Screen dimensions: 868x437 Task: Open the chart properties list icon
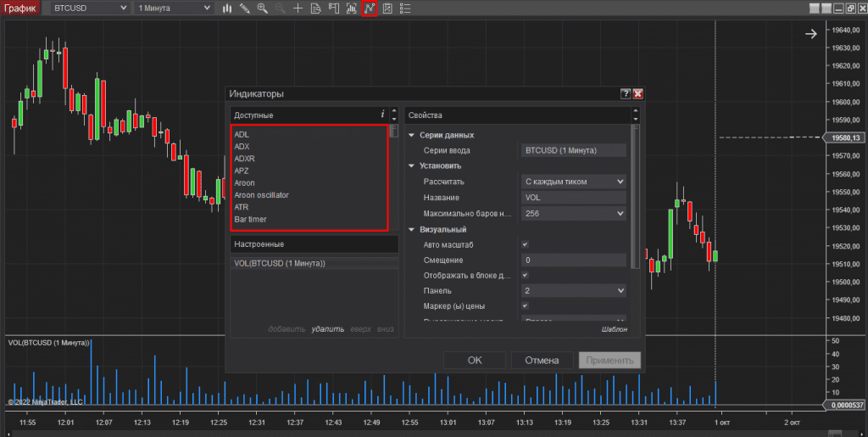[405, 8]
